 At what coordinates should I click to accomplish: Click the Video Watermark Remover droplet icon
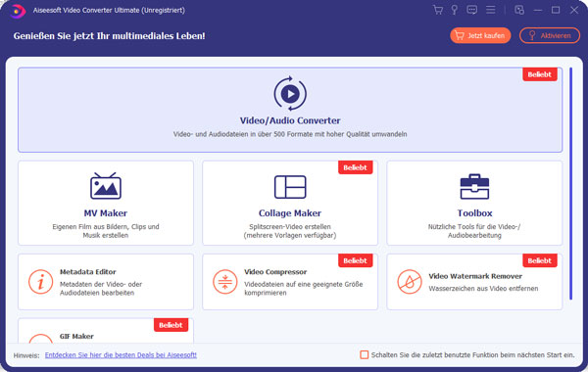(410, 282)
